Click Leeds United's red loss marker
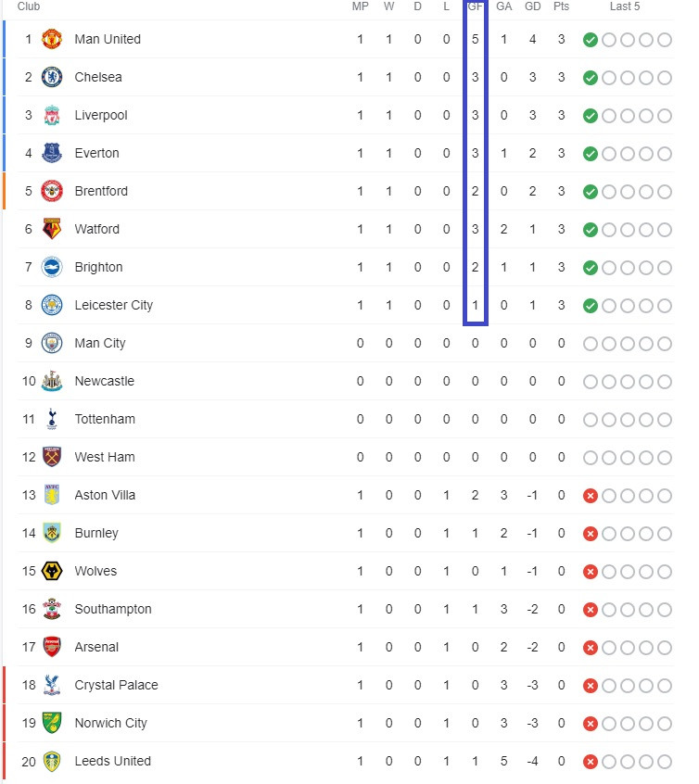This screenshot has height=784, width=699. click(591, 762)
